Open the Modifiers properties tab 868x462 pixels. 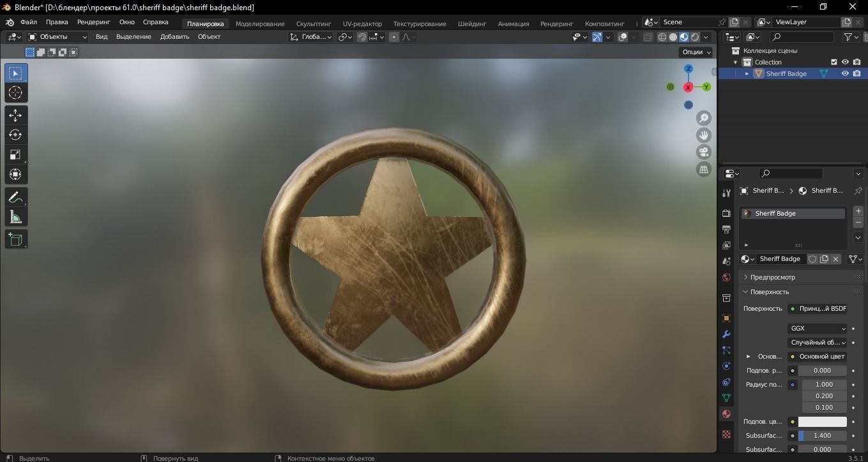pos(726,334)
